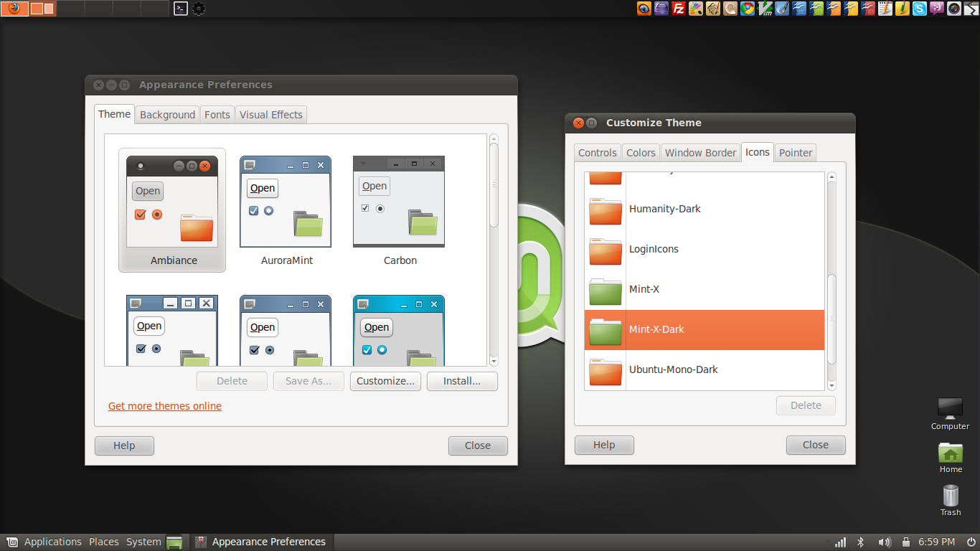Open the Trash desktop icon
The image size is (980, 551).
coord(951,500)
